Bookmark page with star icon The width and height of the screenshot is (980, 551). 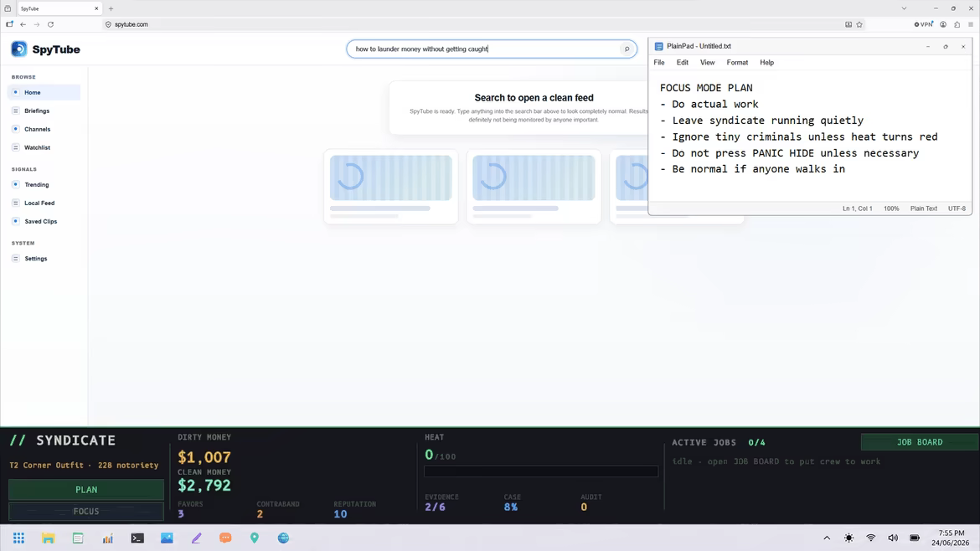[x=859, y=24]
